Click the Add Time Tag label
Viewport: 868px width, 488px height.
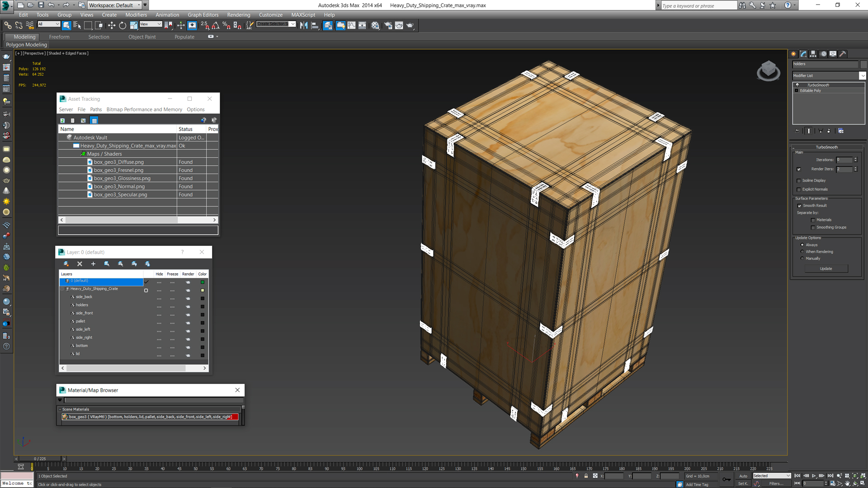pyautogui.click(x=697, y=484)
